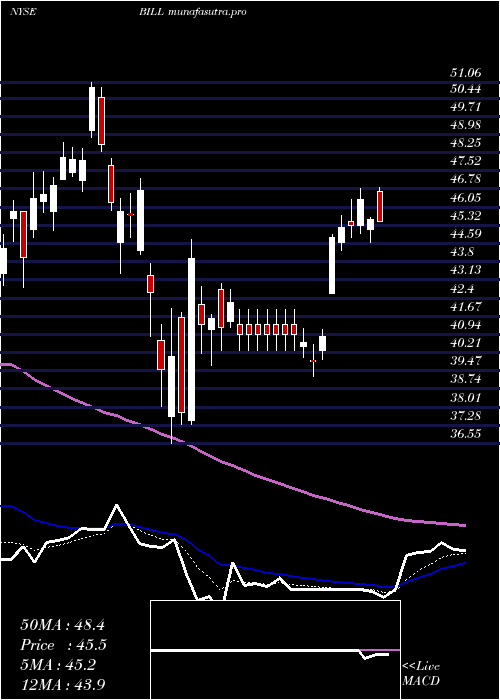Select the 38.01 price value
The width and height of the screenshot is (500, 700).
tap(466, 397)
